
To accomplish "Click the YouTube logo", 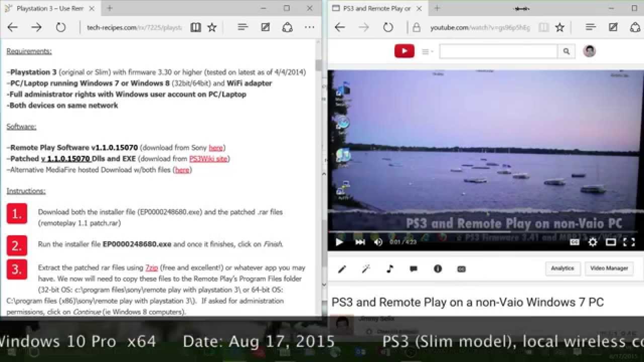I will [x=405, y=51].
